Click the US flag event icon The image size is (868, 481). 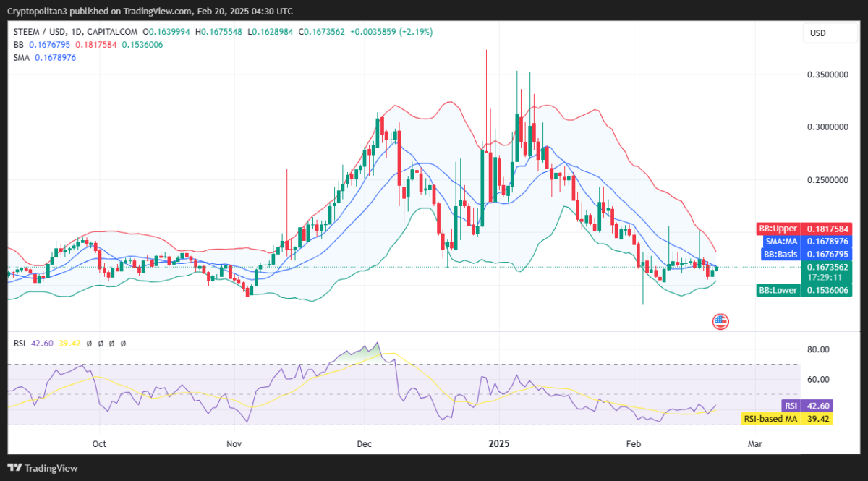pos(720,322)
